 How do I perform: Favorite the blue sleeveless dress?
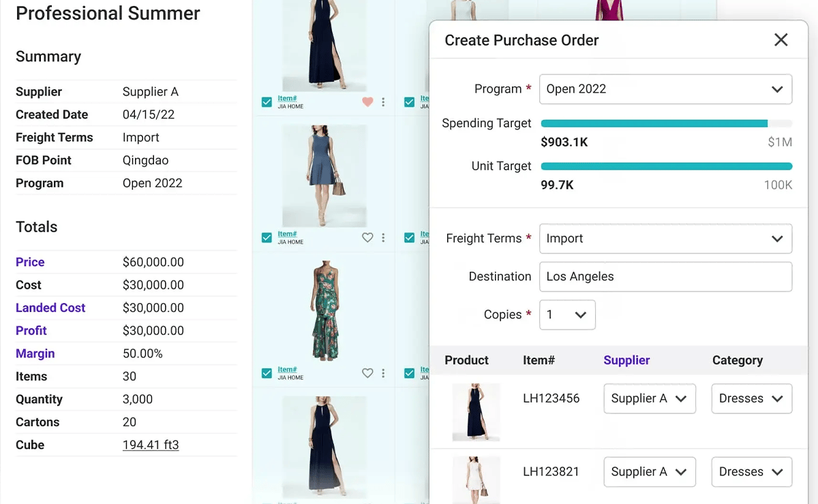click(x=367, y=237)
